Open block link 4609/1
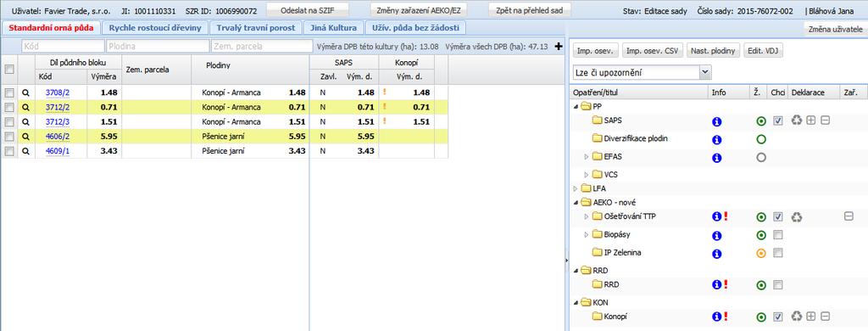Viewport: 868px width, 331px height. [x=58, y=151]
